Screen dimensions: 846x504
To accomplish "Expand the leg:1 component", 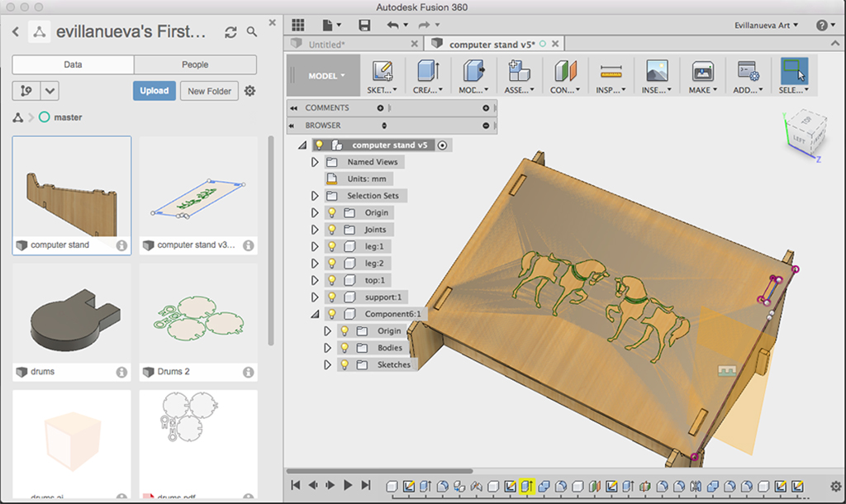I will pyautogui.click(x=315, y=246).
